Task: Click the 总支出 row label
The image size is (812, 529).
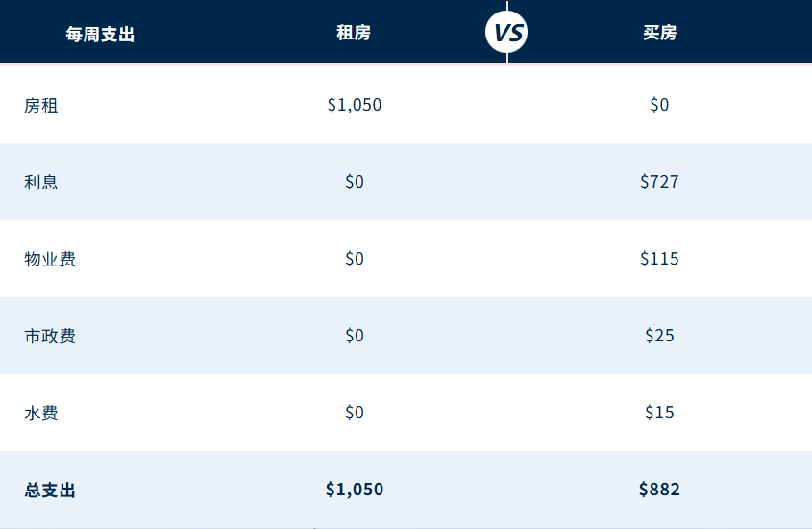Action: point(50,490)
